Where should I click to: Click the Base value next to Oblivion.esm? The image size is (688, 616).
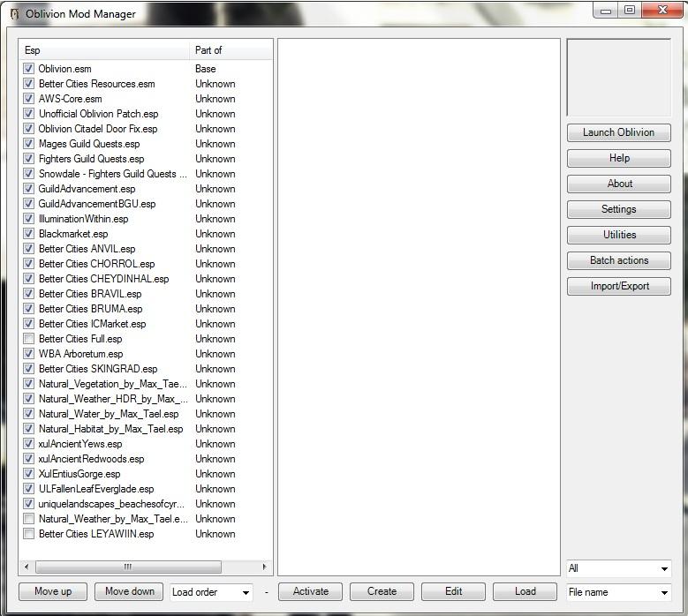click(206, 69)
